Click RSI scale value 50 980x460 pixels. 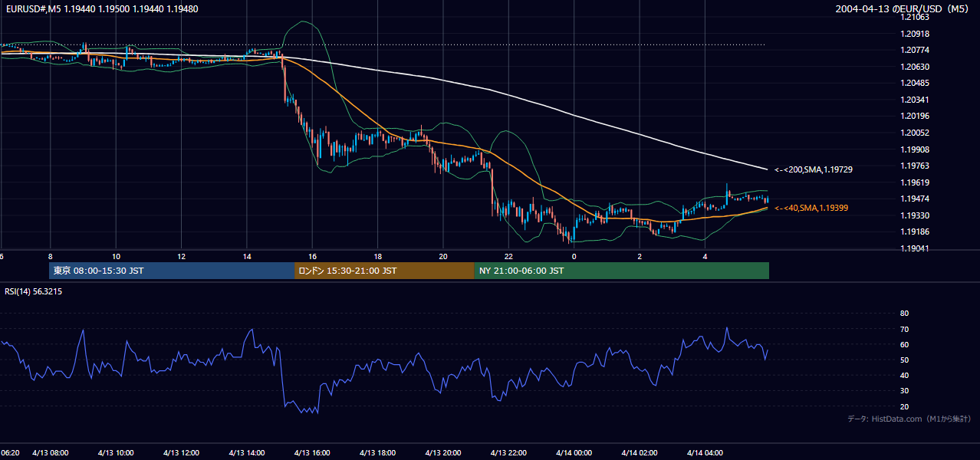(904, 360)
